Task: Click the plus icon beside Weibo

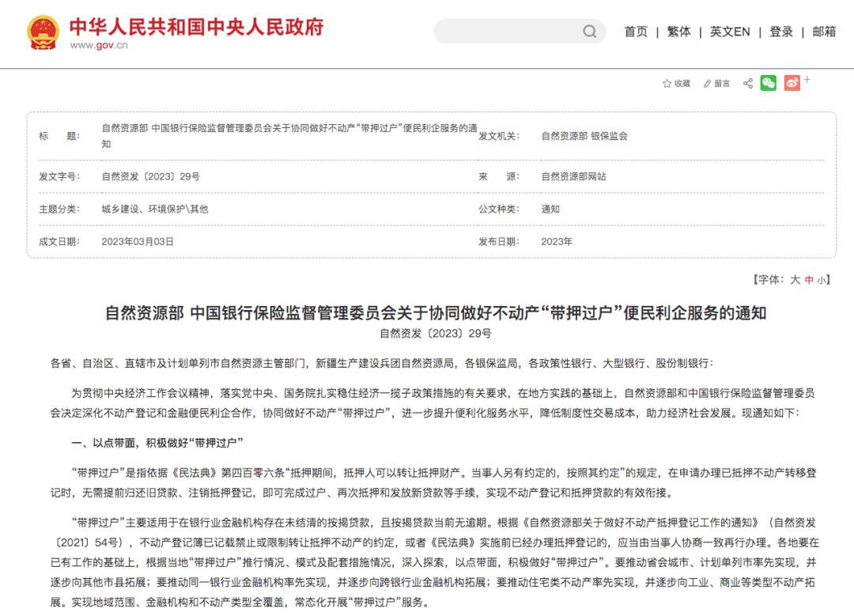Action: coord(807,80)
